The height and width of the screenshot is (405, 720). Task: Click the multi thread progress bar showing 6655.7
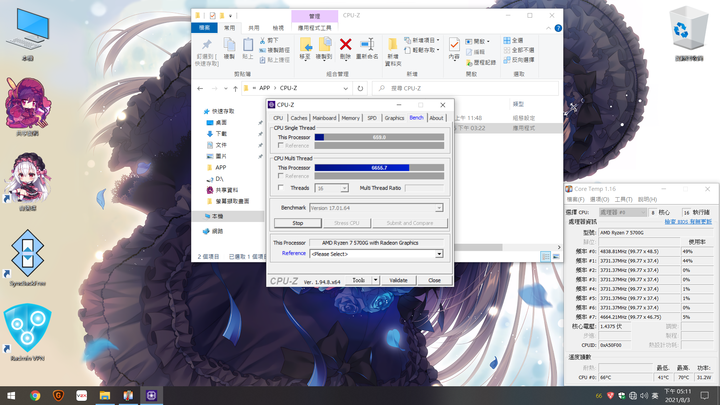coord(379,168)
